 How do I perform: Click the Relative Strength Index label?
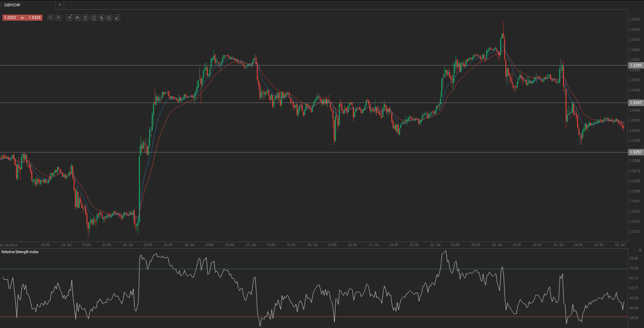point(20,252)
